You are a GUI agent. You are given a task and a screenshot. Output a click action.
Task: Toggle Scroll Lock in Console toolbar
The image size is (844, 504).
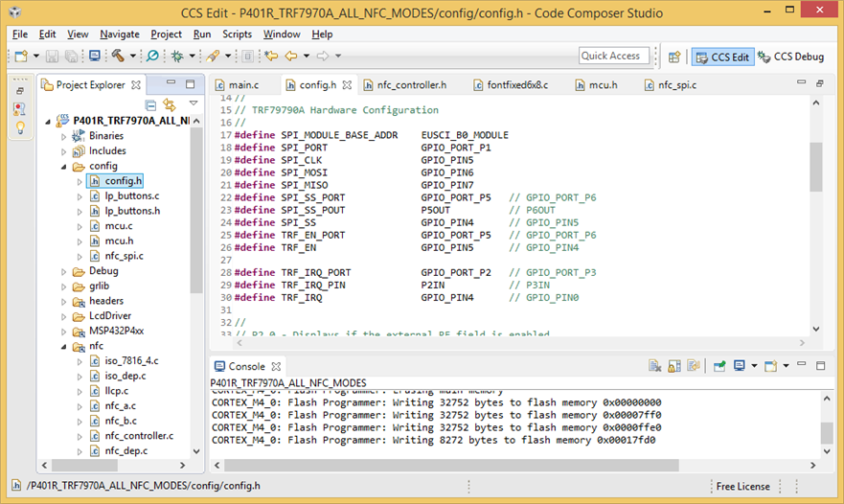point(675,366)
